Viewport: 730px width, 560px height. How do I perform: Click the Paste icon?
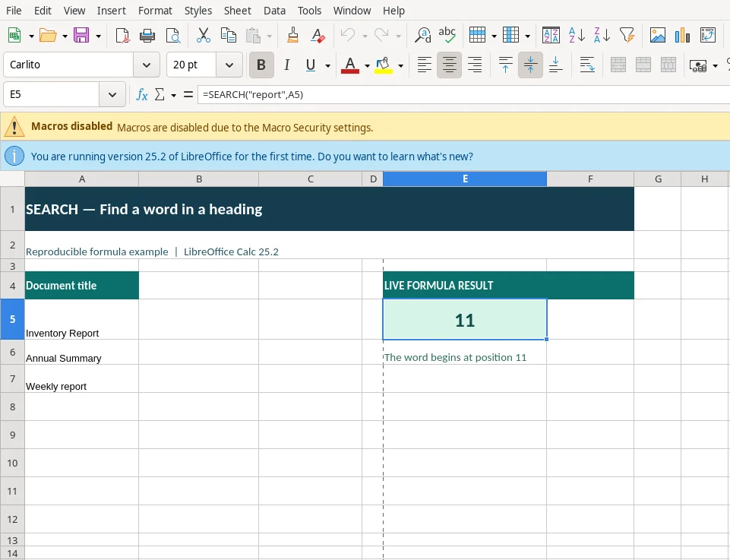coord(253,36)
